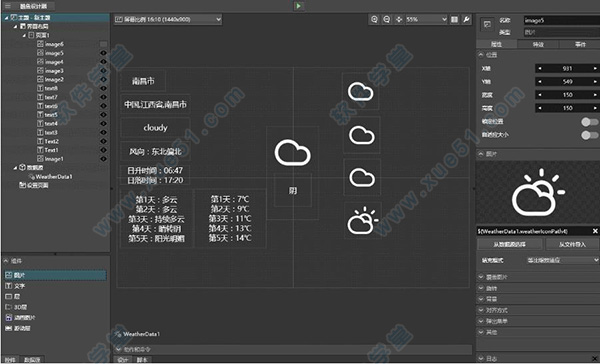Image resolution: width=600 pixels, height=364 pixels.
Task: Click the import from file button
Action: click(572, 244)
